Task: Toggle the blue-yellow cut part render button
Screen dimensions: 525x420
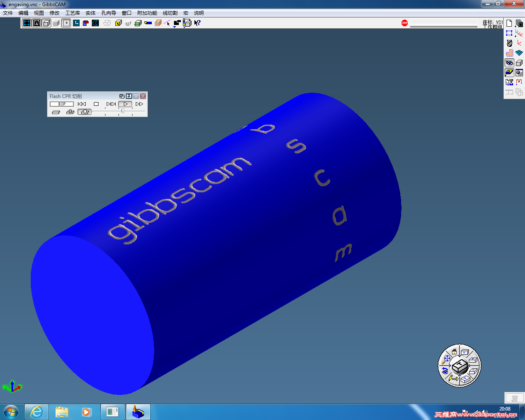Action: [x=509, y=73]
